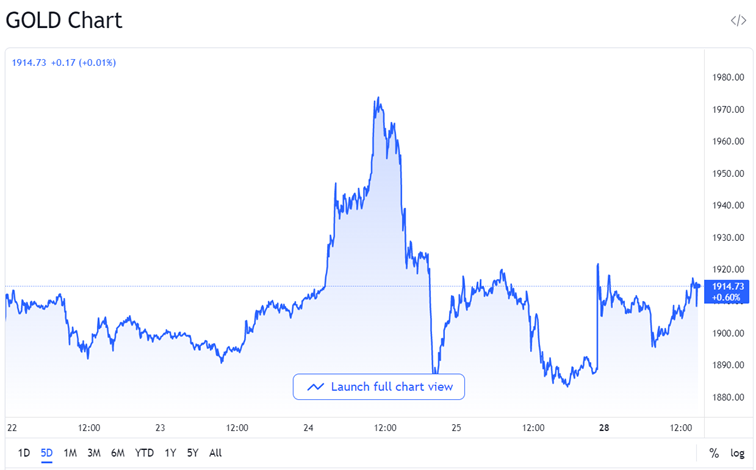Click the embed code icon
Image resolution: width=756 pixels, height=470 pixels.
[738, 20]
